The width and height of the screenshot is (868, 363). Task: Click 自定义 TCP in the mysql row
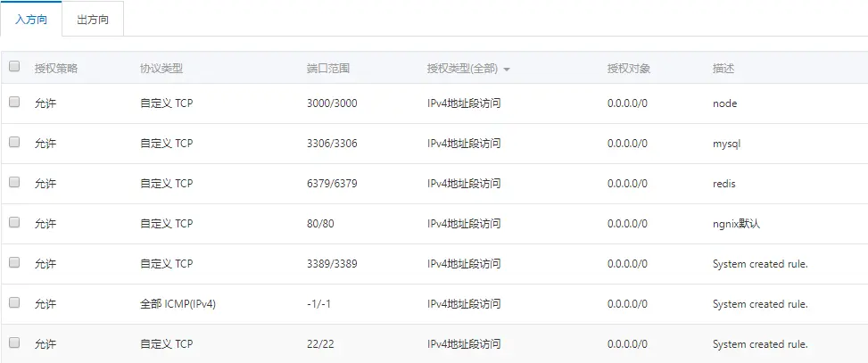166,144
